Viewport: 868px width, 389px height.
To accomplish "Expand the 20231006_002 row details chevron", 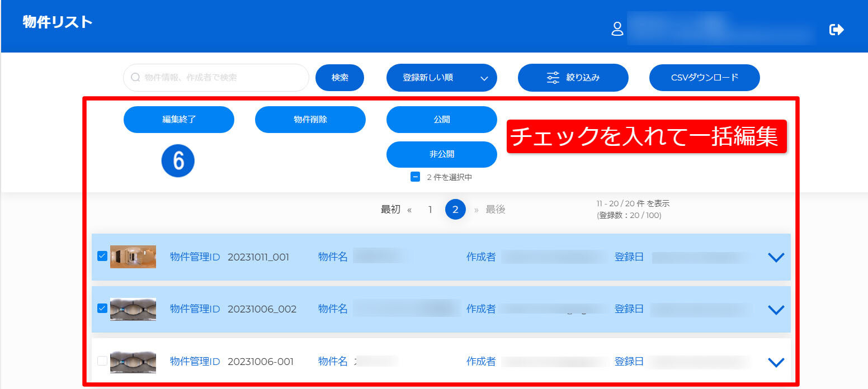I will click(x=776, y=310).
